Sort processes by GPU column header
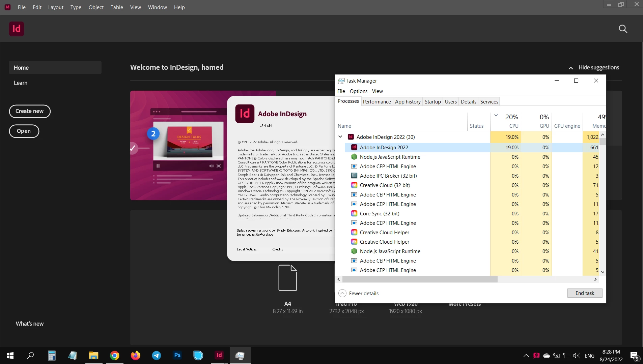The width and height of the screenshot is (643, 364). pos(536,121)
